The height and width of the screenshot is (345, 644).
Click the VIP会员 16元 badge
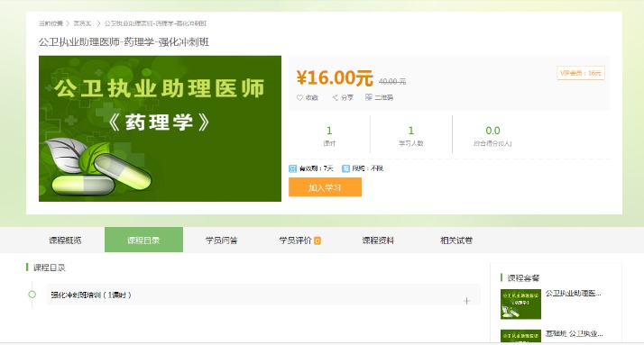tap(581, 73)
